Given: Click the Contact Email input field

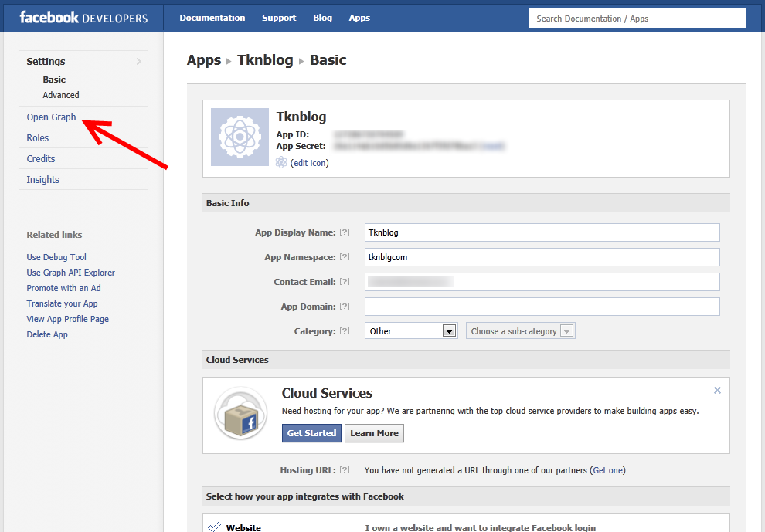Looking at the screenshot, I should (542, 282).
